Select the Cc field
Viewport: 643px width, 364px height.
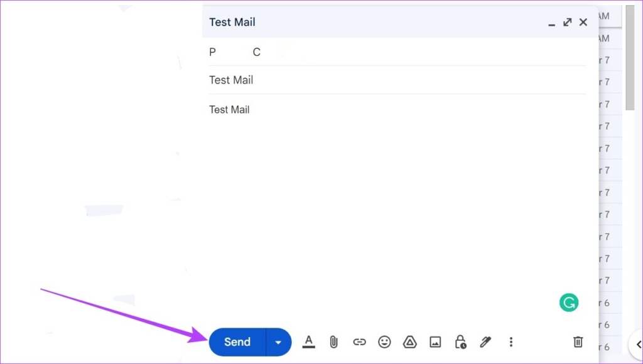coord(256,52)
